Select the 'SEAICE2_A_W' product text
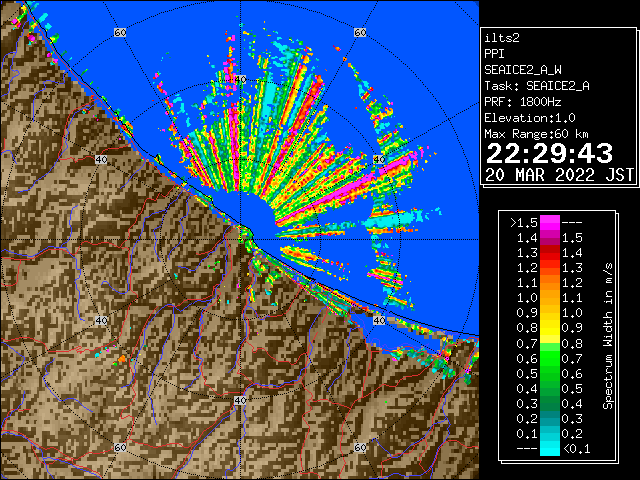Viewport: 640px width, 480px height. [523, 70]
